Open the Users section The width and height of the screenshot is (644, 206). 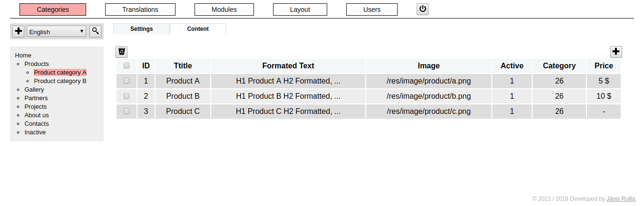pyautogui.click(x=372, y=9)
